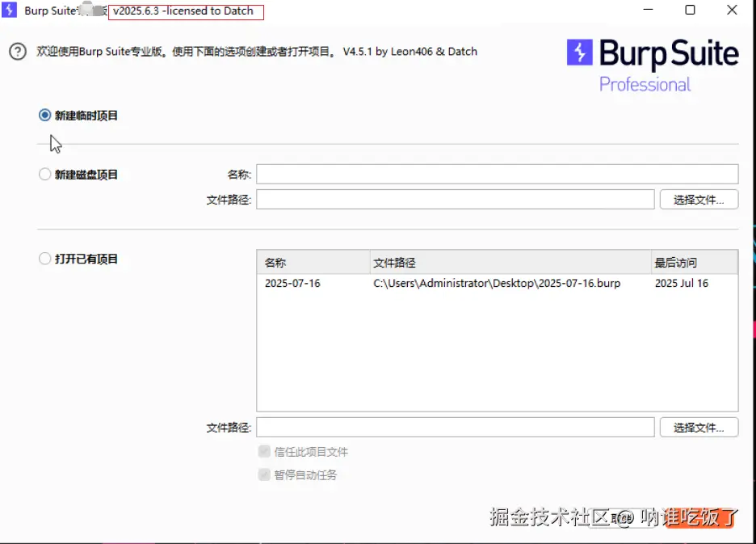Click the 名称 input field for new disk project

497,174
